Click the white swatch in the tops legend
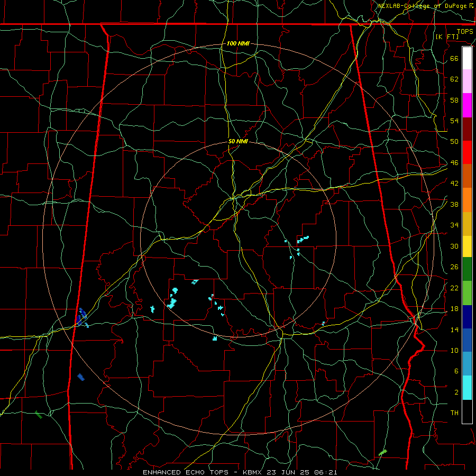This screenshot has width=476, height=476. click(467, 58)
